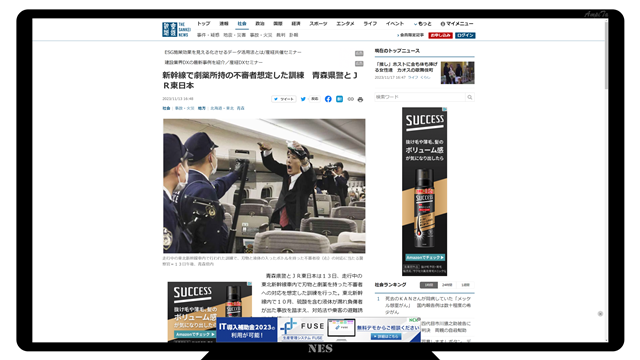The image size is (640, 360).
Task: Open the SUCCESS ad beside the article text
Action: [209, 312]
